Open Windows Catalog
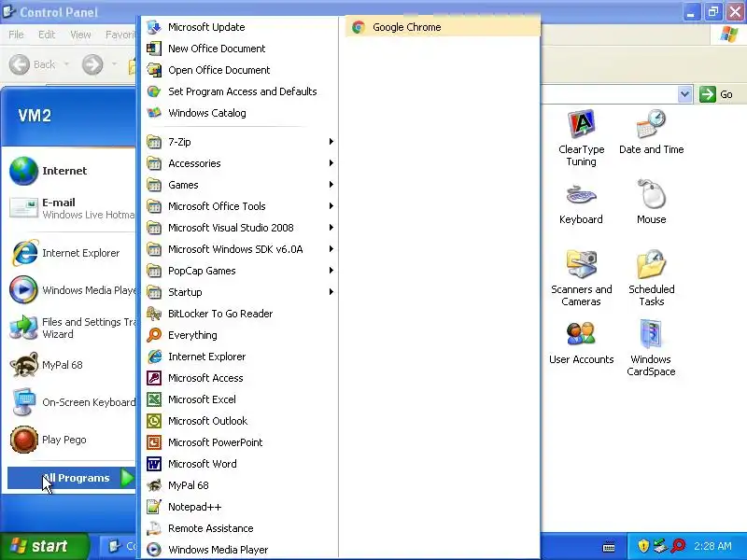The height and width of the screenshot is (560, 747). 240,113
